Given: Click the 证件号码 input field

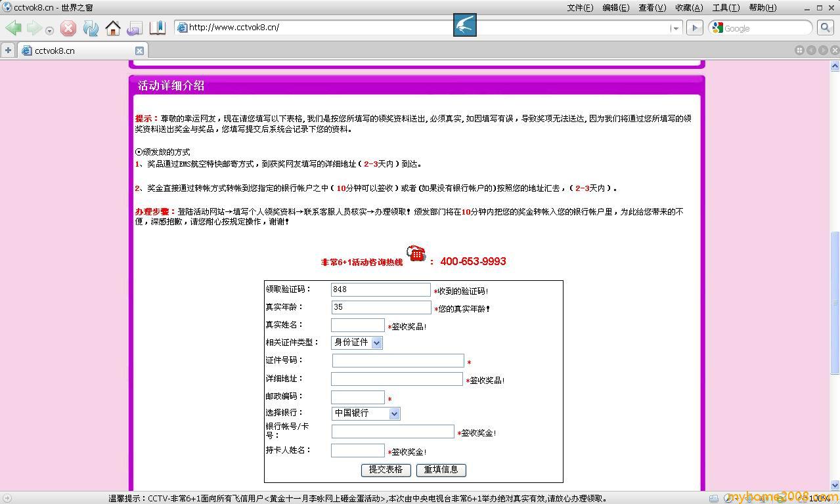Looking at the screenshot, I should [397, 361].
